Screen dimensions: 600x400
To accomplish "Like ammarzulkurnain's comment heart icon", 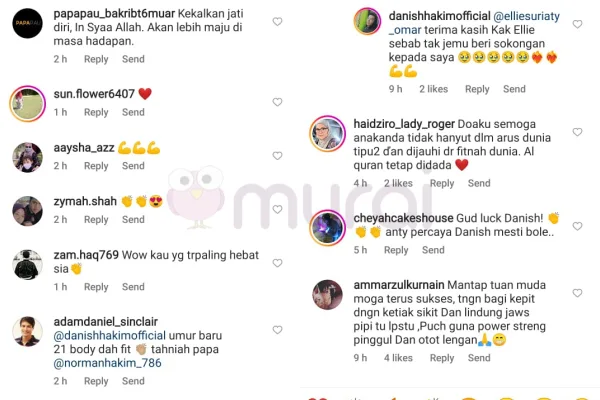I will tap(577, 293).
